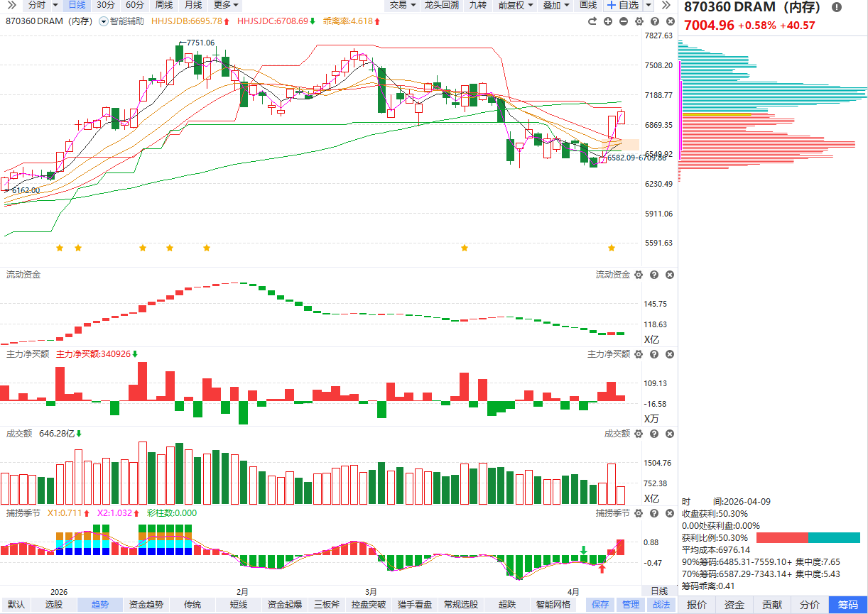Click the 保存 save button
The height and width of the screenshot is (614, 868).
[x=600, y=605]
